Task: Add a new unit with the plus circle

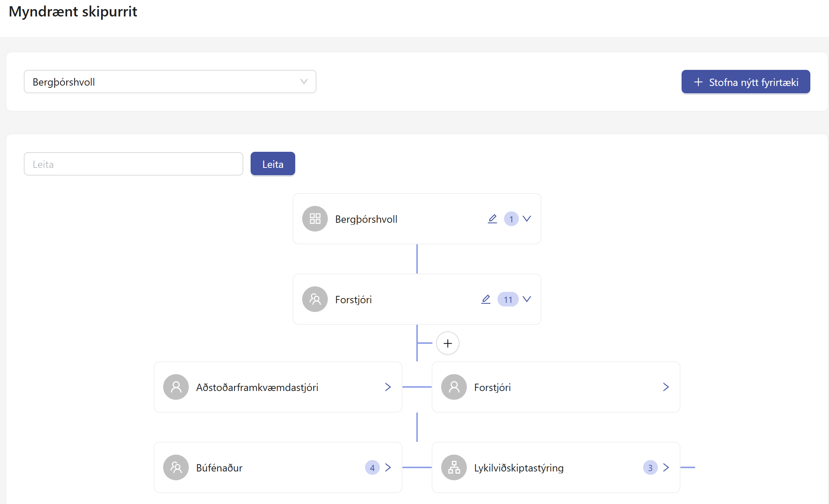Action: click(x=447, y=343)
